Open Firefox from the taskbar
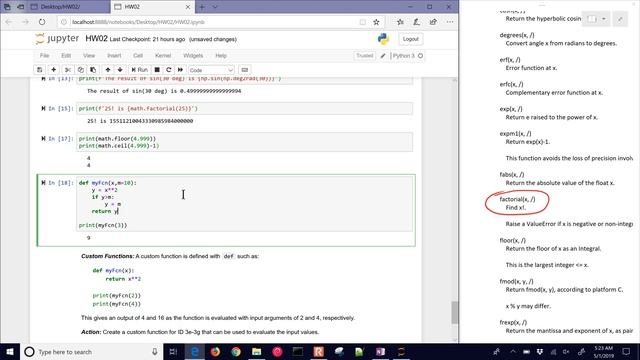This screenshot has height=360, width=640. coord(215,351)
